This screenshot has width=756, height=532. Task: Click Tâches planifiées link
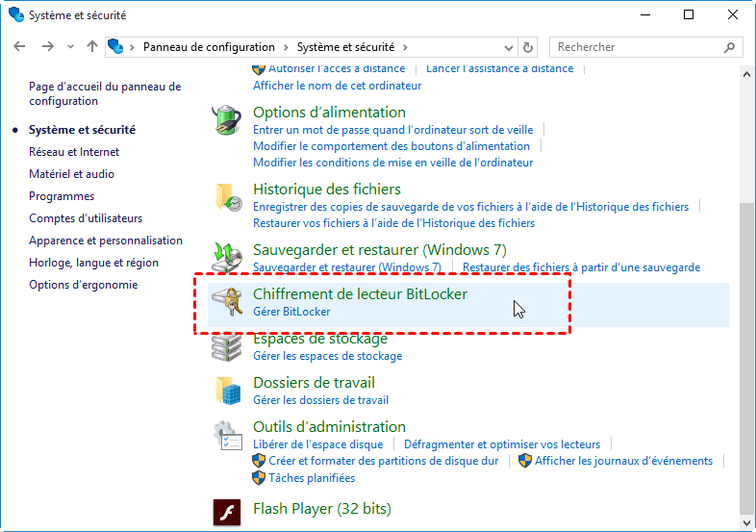(312, 478)
